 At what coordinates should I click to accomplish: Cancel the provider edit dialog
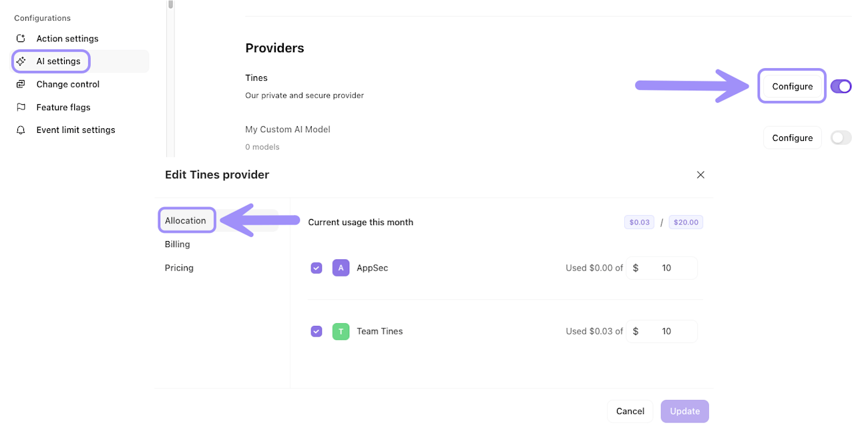[x=630, y=411]
